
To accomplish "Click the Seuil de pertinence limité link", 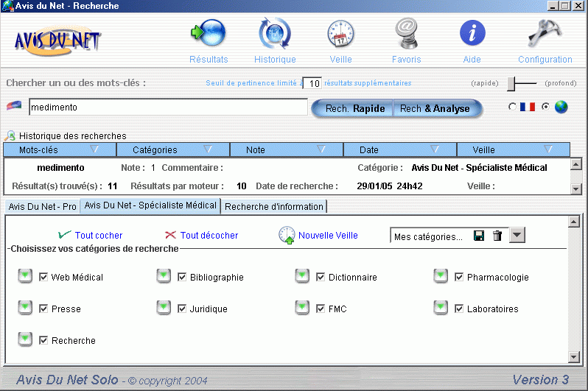I will (254, 83).
